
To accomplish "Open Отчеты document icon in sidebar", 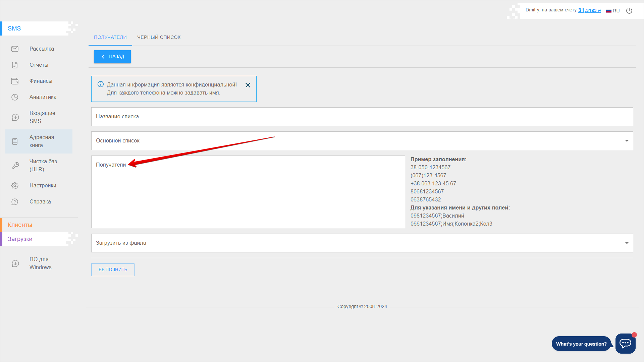I will click(x=15, y=65).
